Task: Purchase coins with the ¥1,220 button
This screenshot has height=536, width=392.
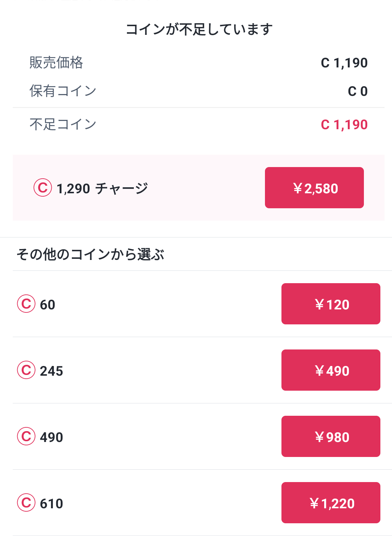Action: click(x=331, y=503)
